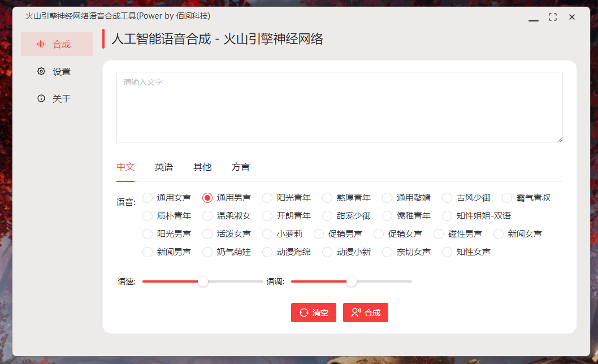Click the fullscreen icon in the title bar
The image size is (598, 364).
coord(552,17)
